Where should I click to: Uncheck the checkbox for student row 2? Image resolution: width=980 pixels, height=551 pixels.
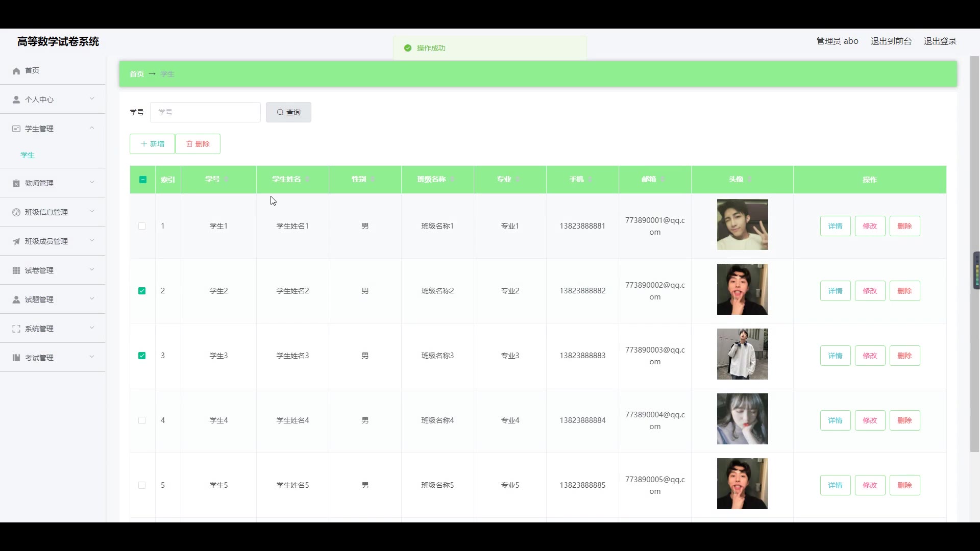click(142, 291)
